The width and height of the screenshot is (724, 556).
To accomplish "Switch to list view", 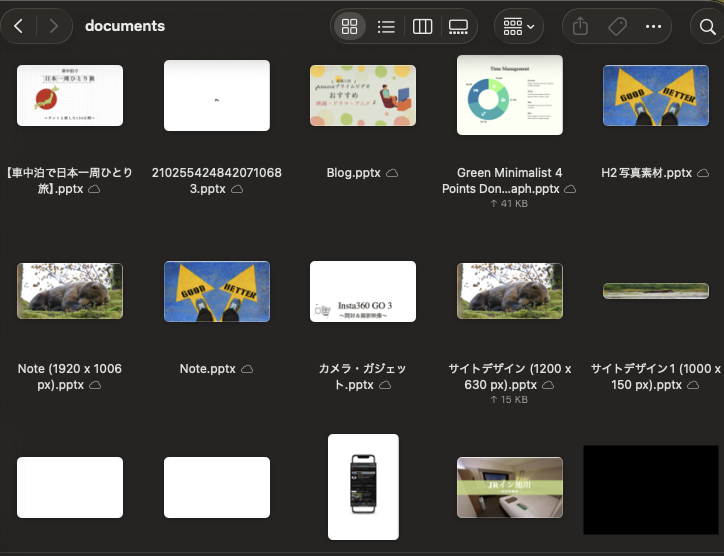I will click(386, 26).
